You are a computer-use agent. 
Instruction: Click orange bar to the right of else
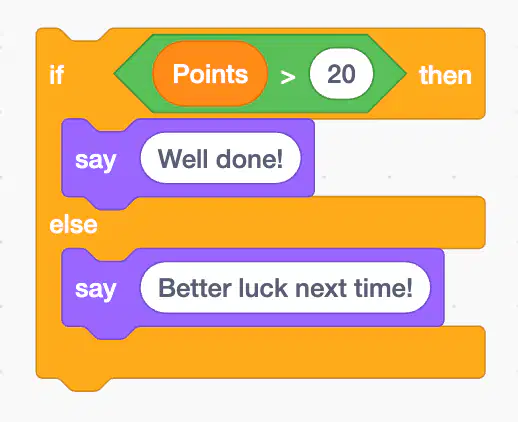point(292,223)
